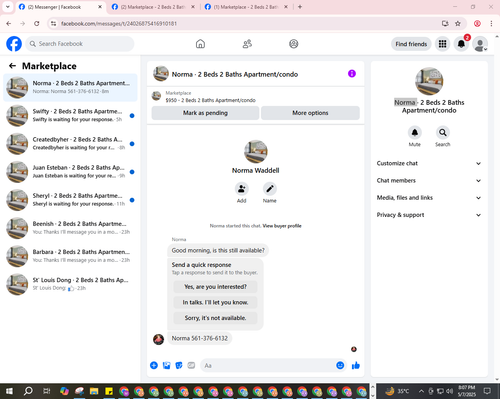Viewport: 500px width, 399px height.
Task: Click More options button
Action: (x=310, y=113)
